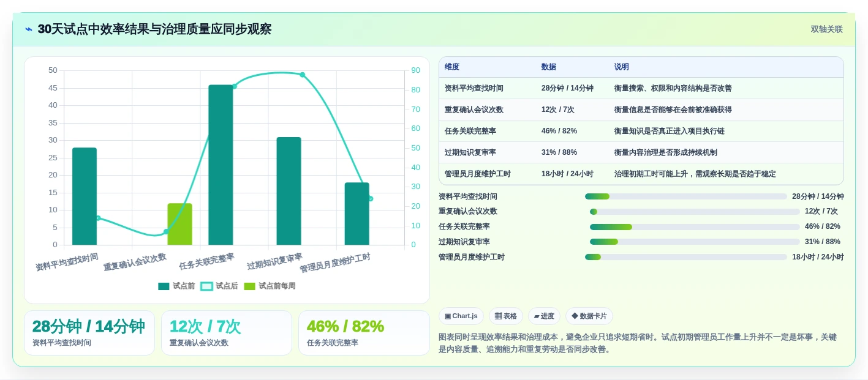Click 过期知识复审率 label in progress list
868x380 pixels.
tap(464, 242)
